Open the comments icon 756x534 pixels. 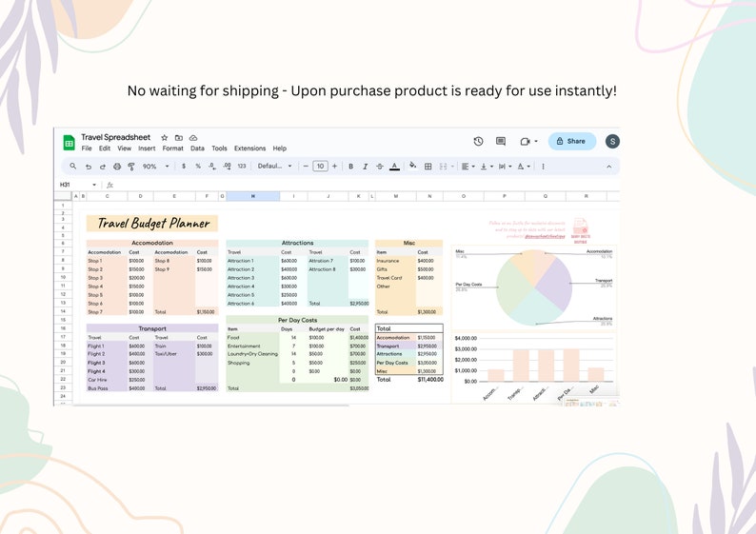point(501,141)
